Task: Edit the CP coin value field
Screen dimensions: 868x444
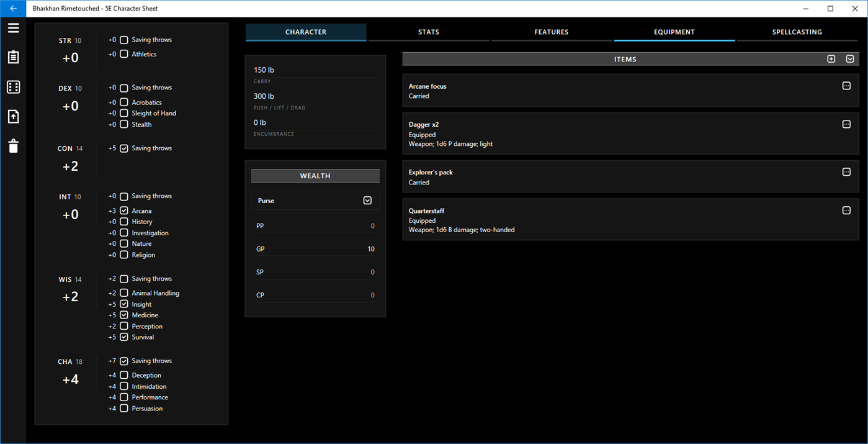Action: click(x=315, y=295)
